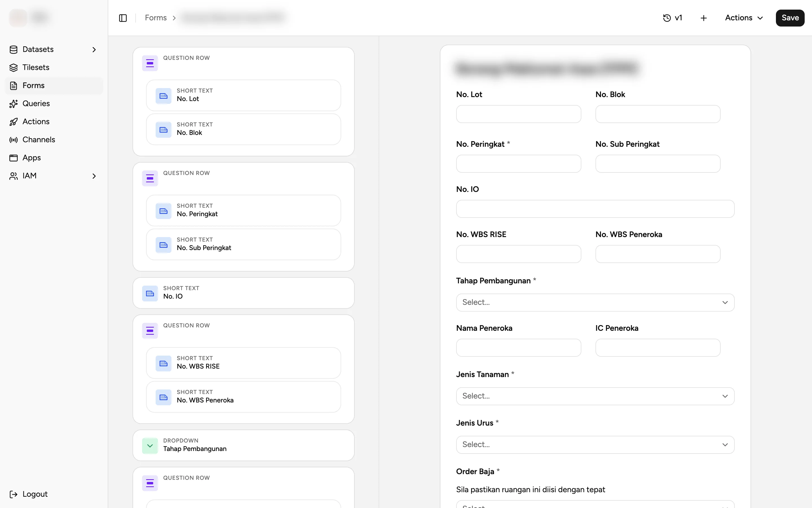
Task: Open the Jenis Tanaman select dropdown
Action: tap(595, 396)
